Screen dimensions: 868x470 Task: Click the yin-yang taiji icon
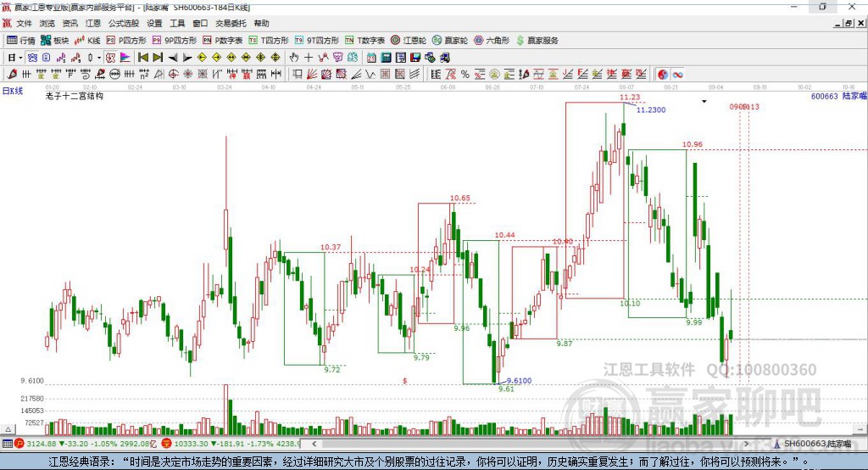[x=663, y=75]
